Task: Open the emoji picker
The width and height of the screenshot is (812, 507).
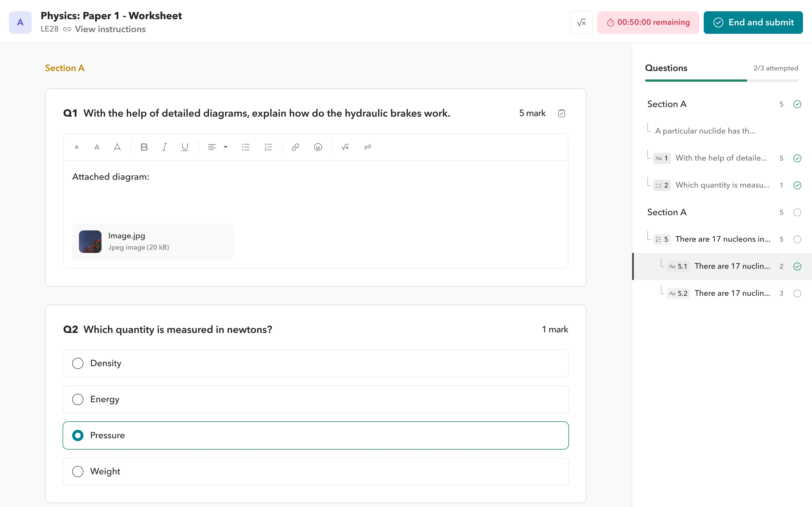Action: [318, 147]
